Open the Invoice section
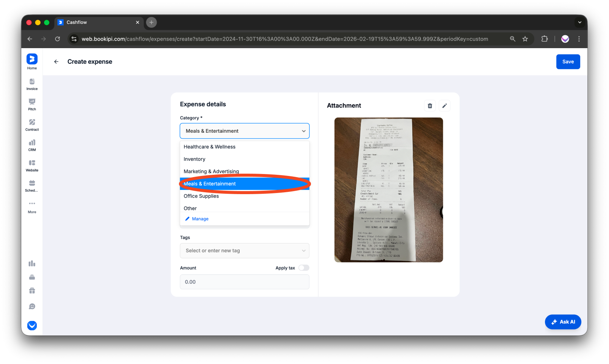This screenshot has width=609, height=364. (x=32, y=85)
